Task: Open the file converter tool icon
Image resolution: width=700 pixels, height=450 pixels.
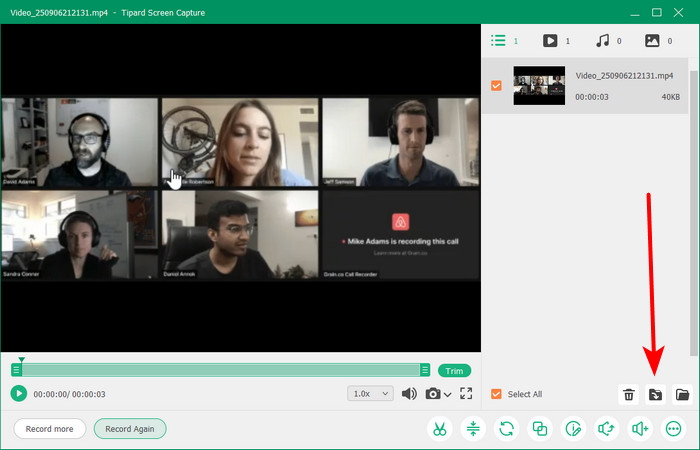Action: tap(507, 429)
